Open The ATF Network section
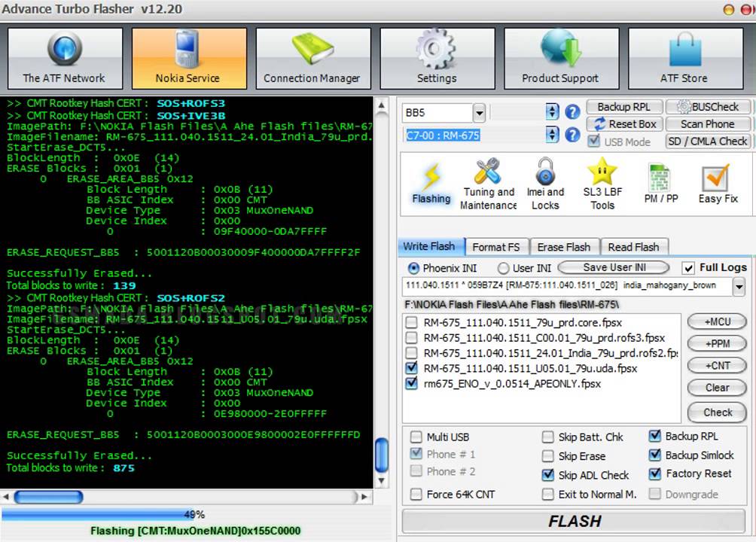This screenshot has width=756, height=542. 65,59
